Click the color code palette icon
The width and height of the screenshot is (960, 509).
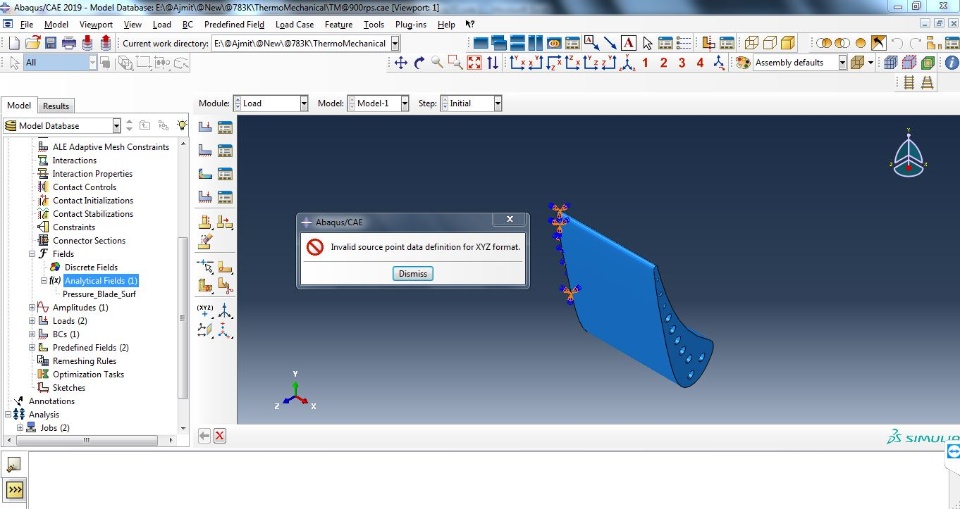743,62
